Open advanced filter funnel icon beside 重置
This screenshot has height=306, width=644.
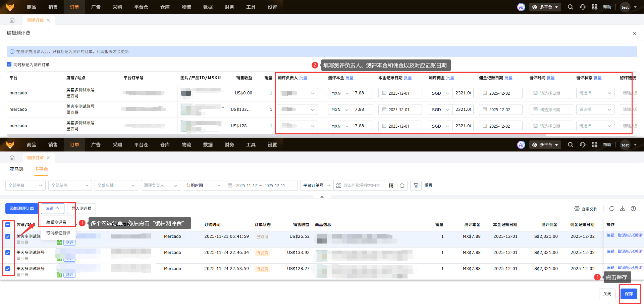416,185
